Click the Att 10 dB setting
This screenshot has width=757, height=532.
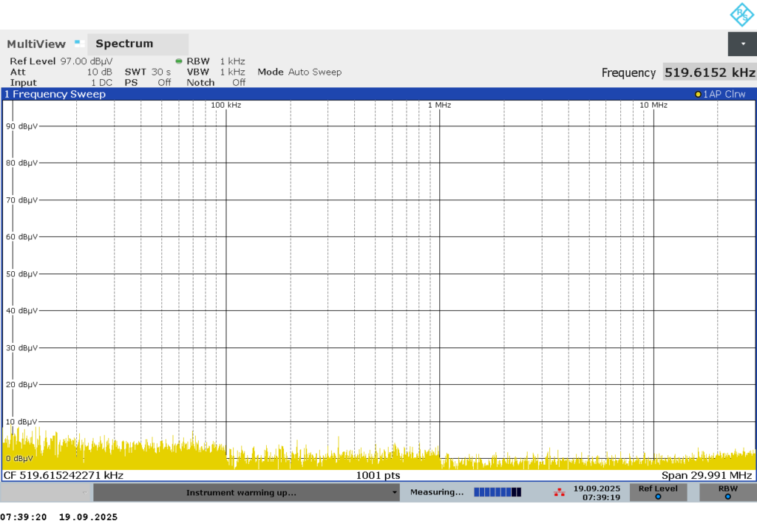(x=61, y=72)
